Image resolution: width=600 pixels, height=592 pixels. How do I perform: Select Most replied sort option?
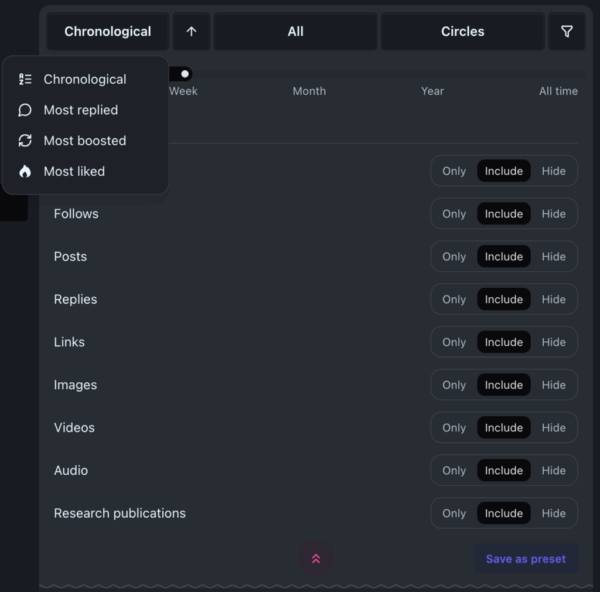pos(81,110)
